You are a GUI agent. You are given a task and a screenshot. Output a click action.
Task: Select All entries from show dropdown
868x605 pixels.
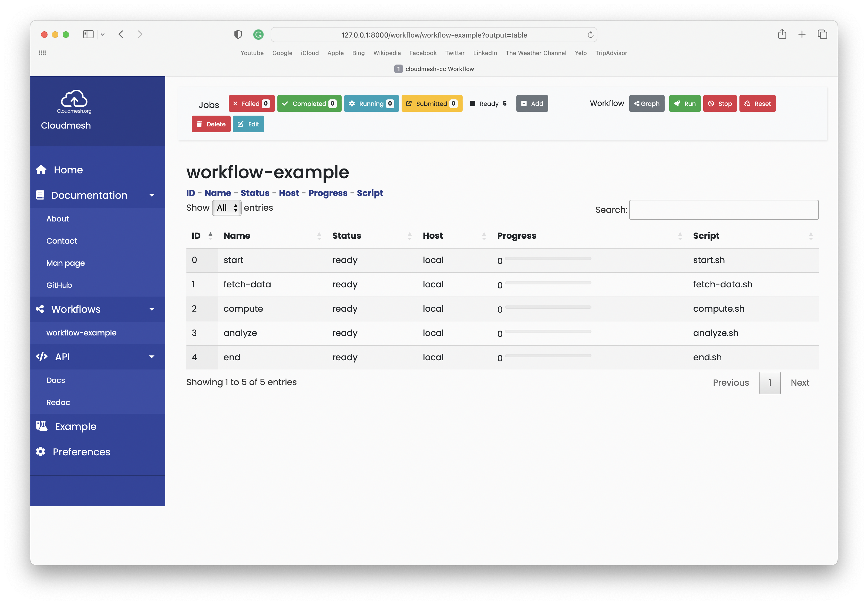[226, 208]
